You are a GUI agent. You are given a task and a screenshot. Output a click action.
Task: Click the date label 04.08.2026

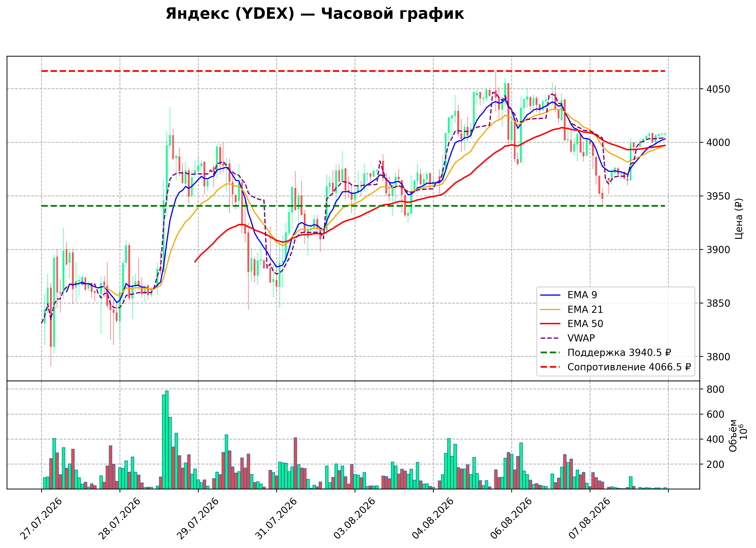[433, 519]
